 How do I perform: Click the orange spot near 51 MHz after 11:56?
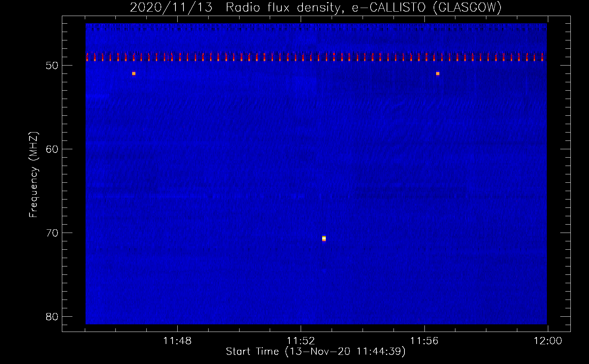pos(438,74)
